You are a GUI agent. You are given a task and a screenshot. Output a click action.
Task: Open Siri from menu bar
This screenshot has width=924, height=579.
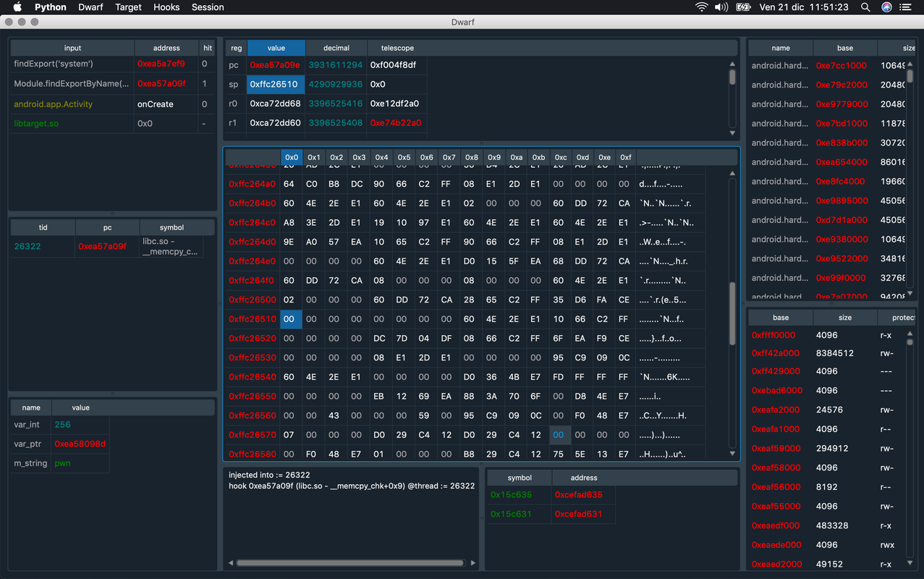pyautogui.click(x=886, y=7)
